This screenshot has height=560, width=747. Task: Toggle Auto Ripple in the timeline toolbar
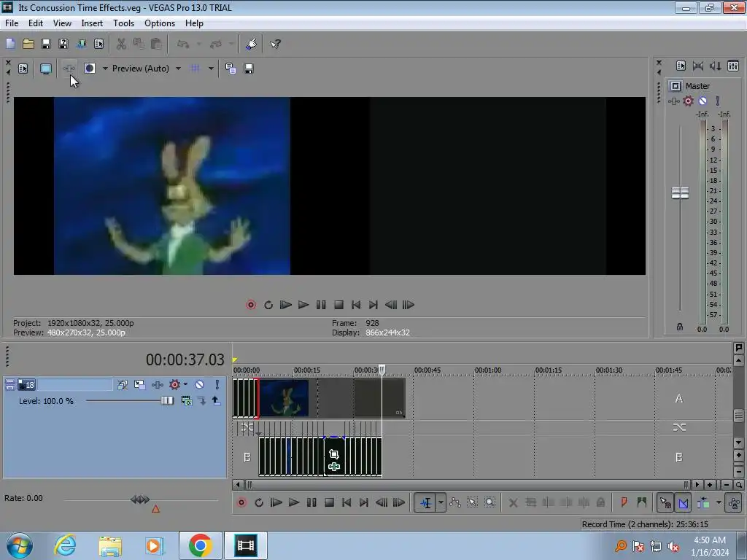point(703,503)
